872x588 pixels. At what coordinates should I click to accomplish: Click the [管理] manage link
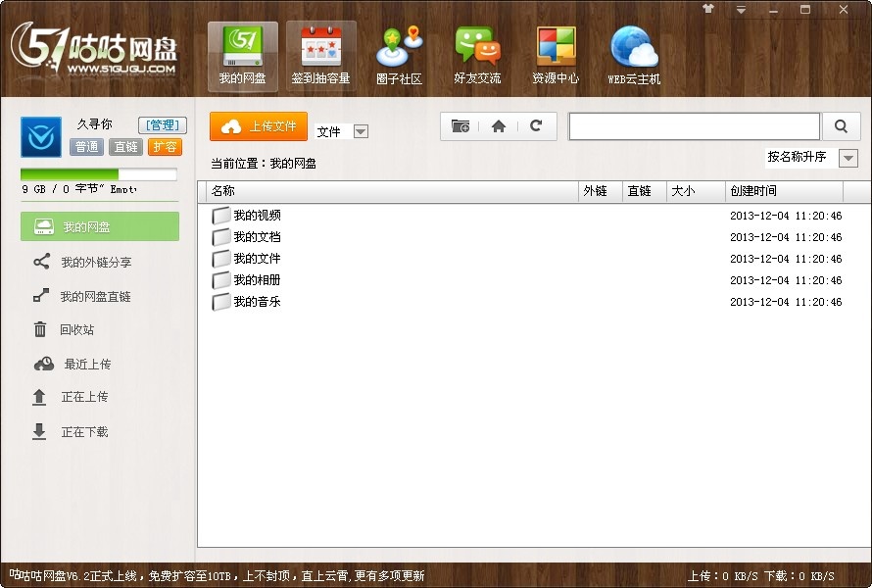163,125
